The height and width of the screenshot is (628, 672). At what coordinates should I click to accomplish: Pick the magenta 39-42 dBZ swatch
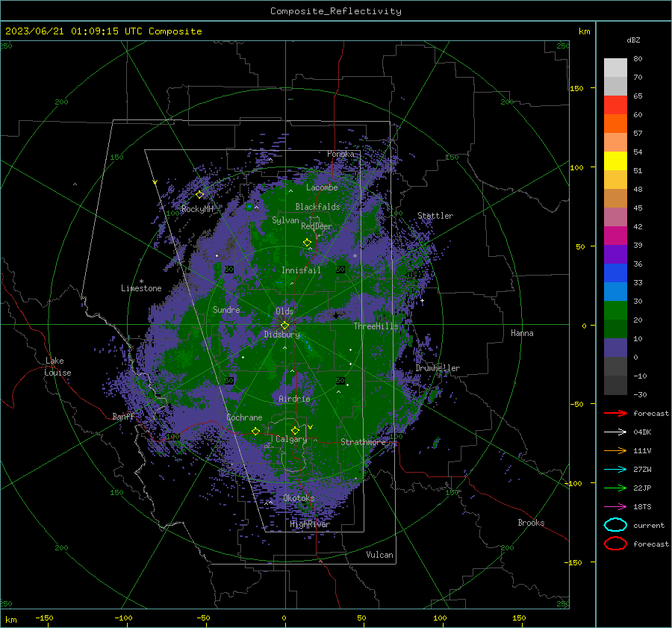click(x=615, y=235)
